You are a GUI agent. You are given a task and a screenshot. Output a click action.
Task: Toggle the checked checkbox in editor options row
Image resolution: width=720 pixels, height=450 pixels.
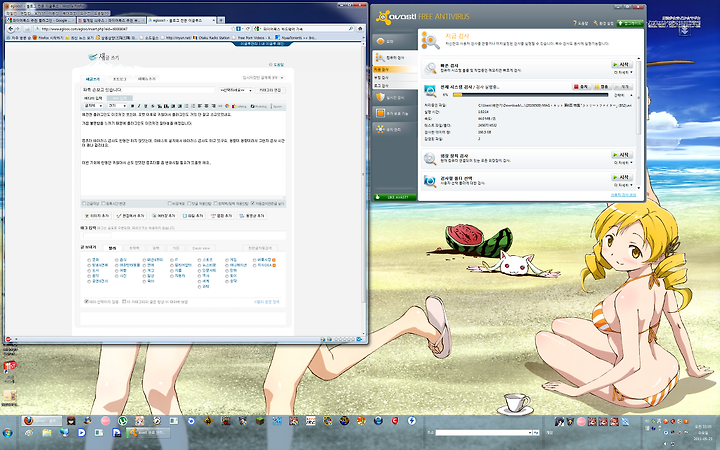[253, 203]
